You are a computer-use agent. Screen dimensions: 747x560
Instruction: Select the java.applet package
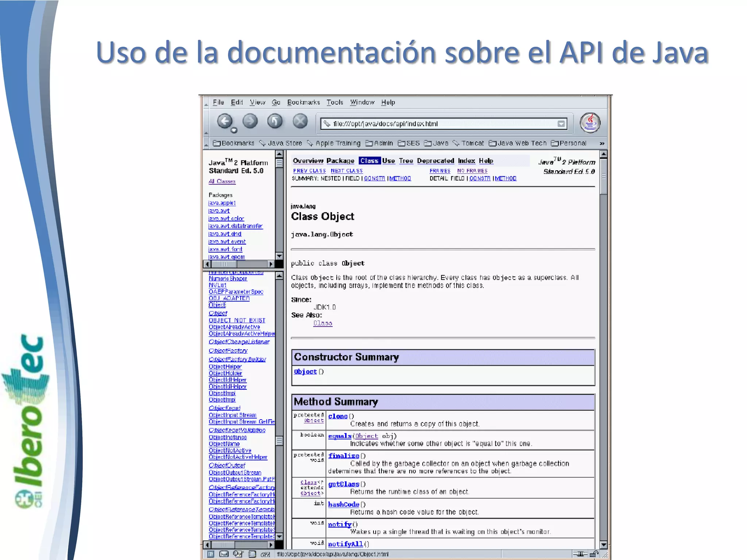[x=222, y=203]
